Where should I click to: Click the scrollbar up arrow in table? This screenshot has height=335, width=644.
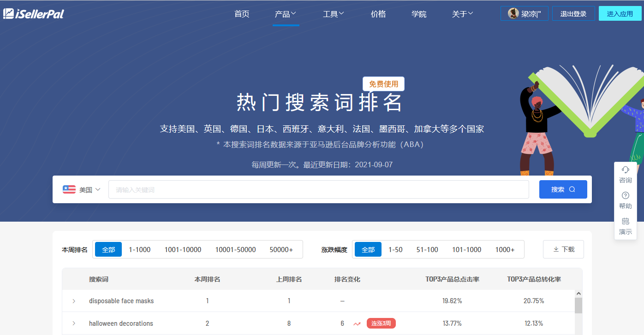(578, 294)
